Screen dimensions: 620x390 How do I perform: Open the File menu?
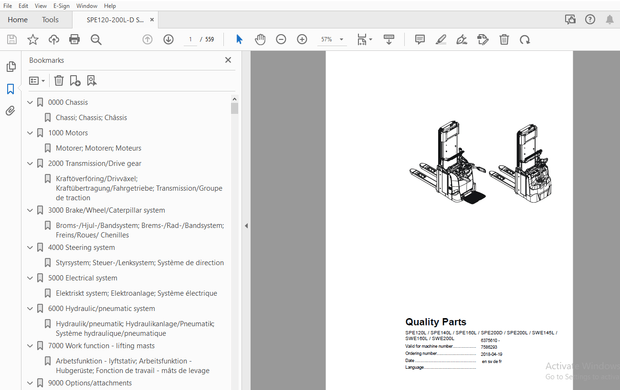click(x=8, y=6)
